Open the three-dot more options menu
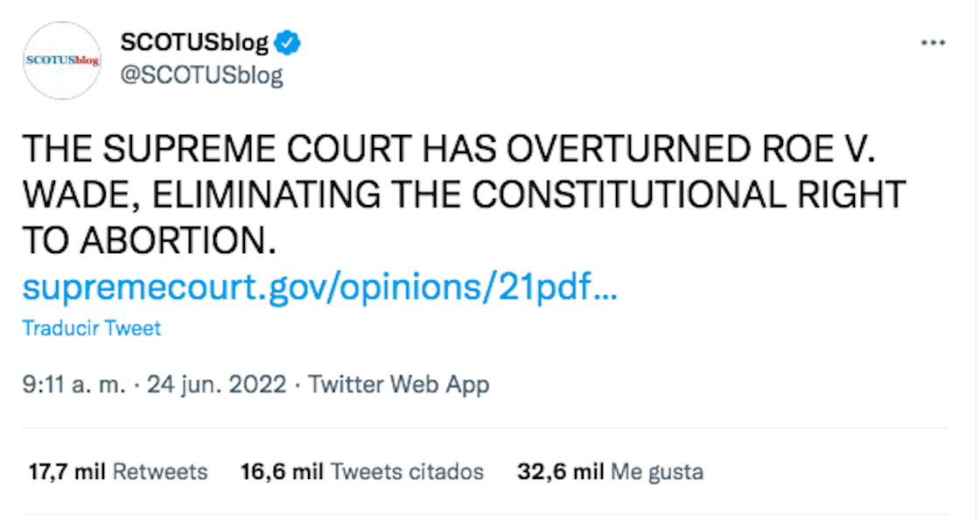This screenshot has width=980, height=522. (934, 42)
